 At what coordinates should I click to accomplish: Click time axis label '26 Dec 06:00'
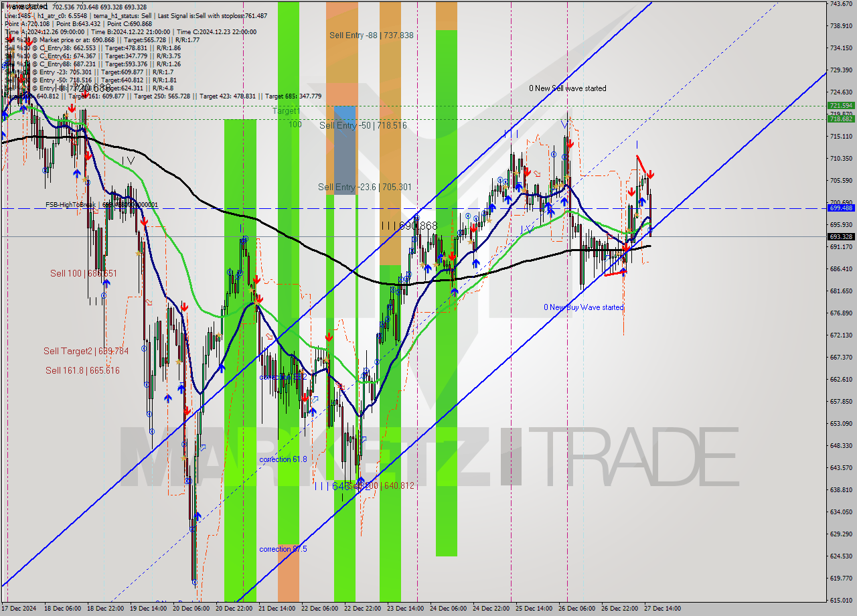(576, 609)
